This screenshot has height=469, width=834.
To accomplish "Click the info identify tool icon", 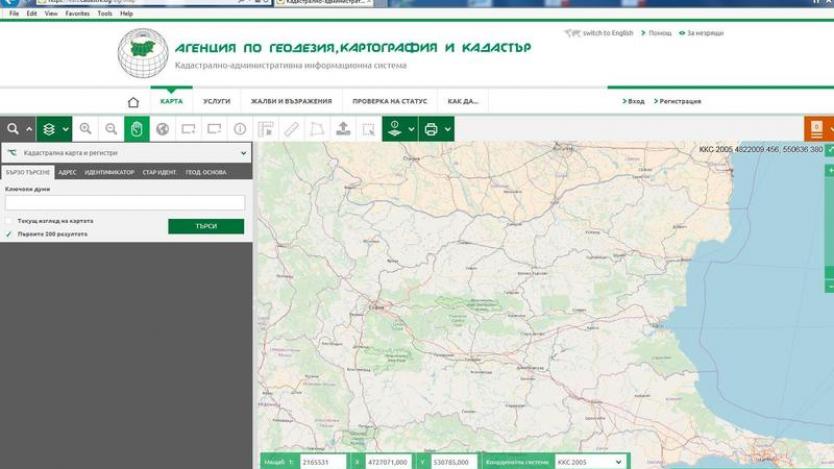I will tap(240, 129).
